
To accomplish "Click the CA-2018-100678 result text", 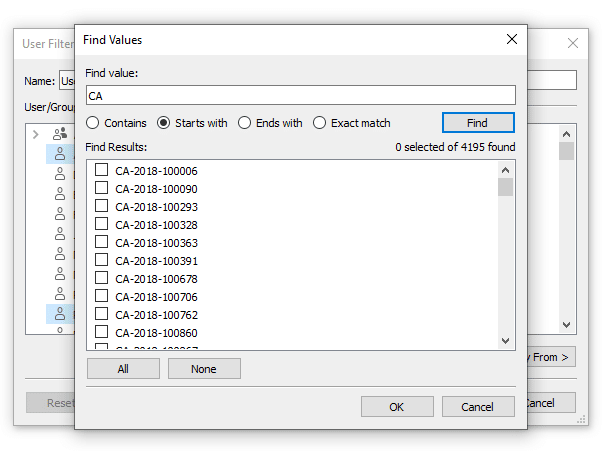I will click(x=156, y=279).
